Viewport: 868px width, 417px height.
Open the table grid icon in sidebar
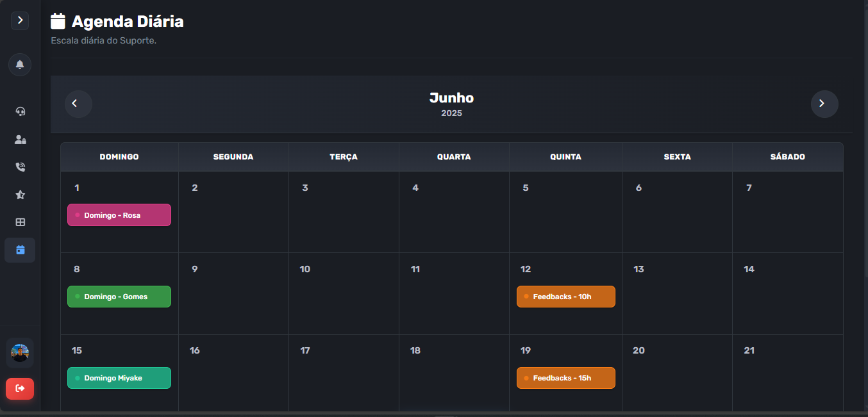pos(20,222)
